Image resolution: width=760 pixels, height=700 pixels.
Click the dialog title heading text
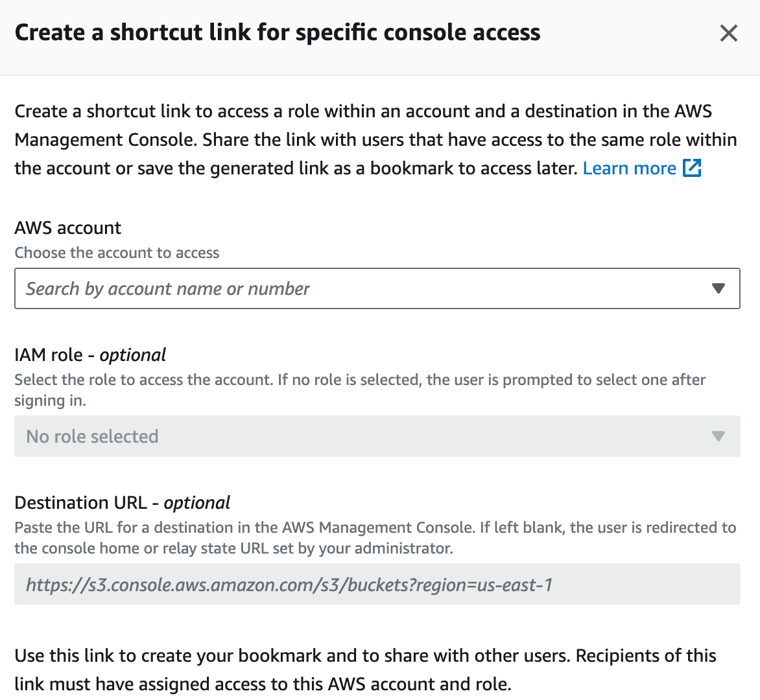pos(278,33)
